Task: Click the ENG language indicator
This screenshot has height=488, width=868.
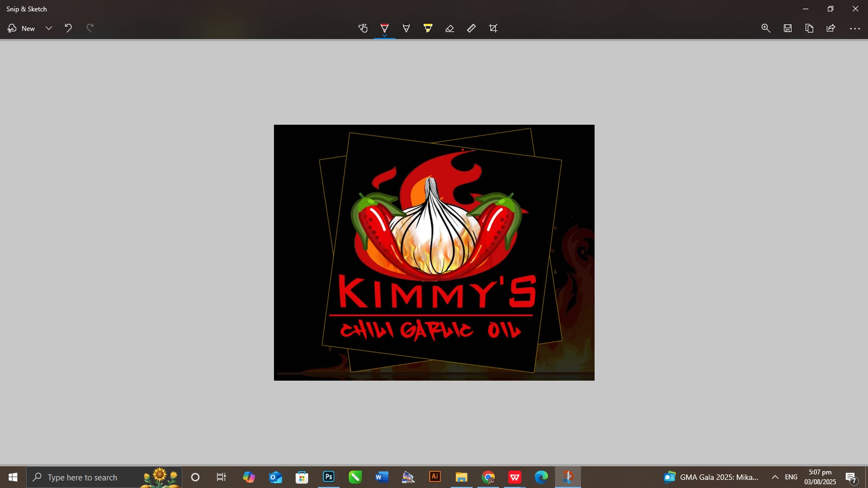Action: [x=792, y=477]
